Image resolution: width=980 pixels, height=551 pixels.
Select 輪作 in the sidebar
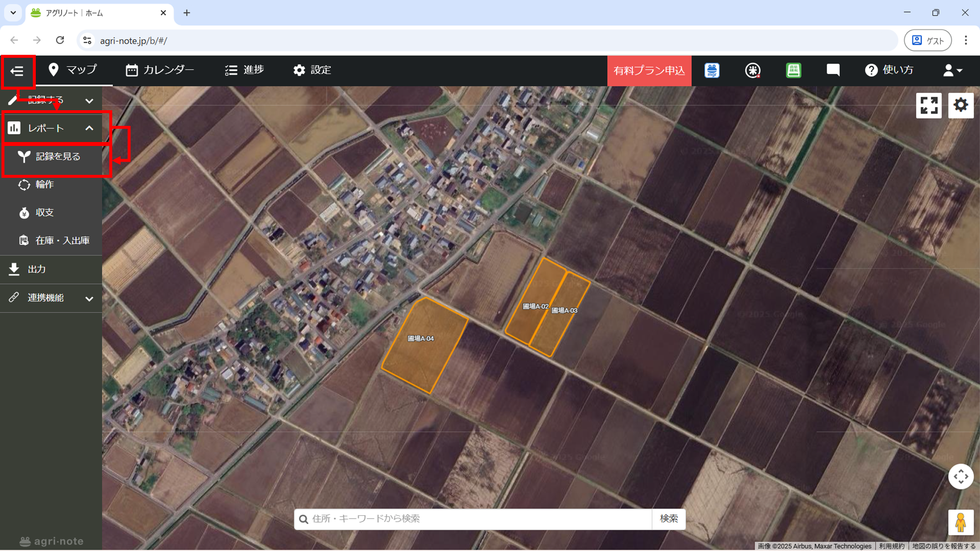click(51, 185)
